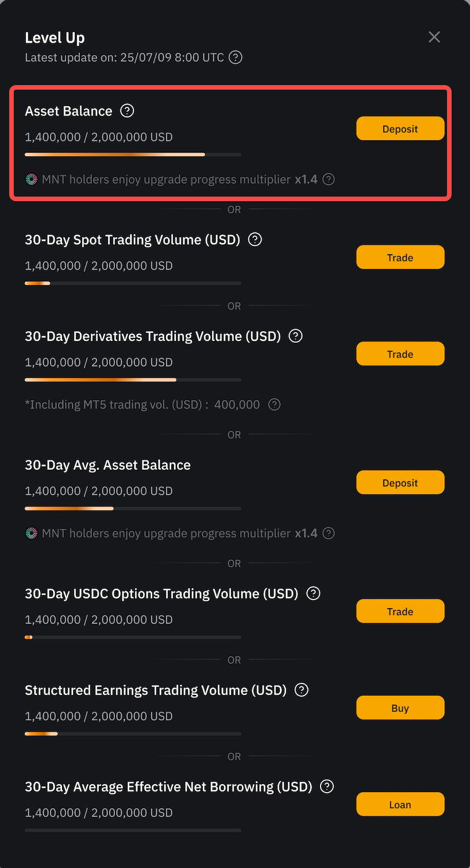Screen dimensions: 470x868
Task: Click help icon after Avg. Asset Balance multiplier
Action: [x=329, y=533]
